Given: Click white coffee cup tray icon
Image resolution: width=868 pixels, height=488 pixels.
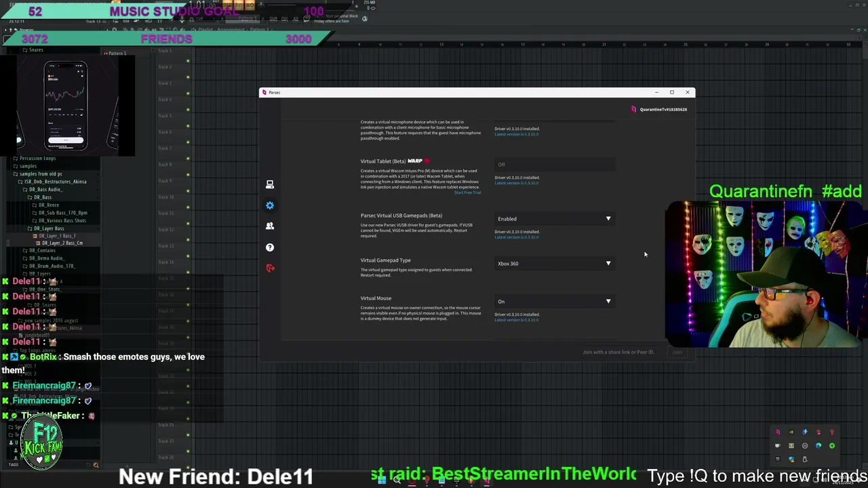Looking at the screenshot, I should click(x=778, y=445).
